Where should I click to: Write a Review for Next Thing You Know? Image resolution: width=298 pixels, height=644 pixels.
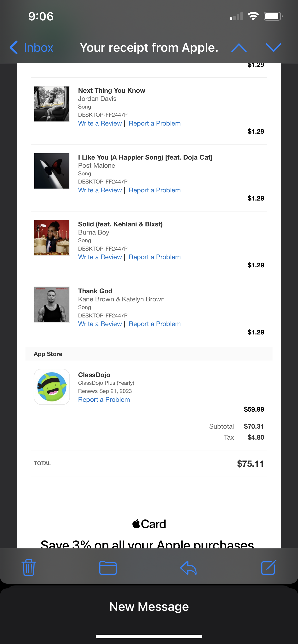click(x=100, y=123)
